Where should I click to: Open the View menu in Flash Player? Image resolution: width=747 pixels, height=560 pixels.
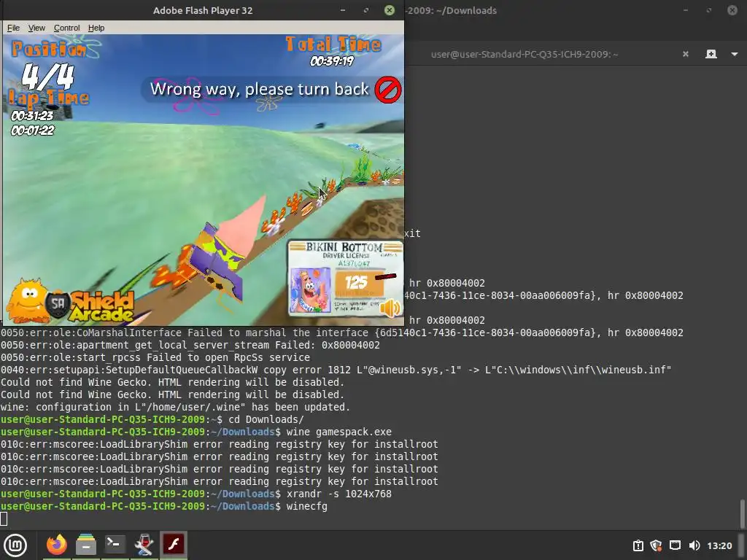(x=36, y=28)
